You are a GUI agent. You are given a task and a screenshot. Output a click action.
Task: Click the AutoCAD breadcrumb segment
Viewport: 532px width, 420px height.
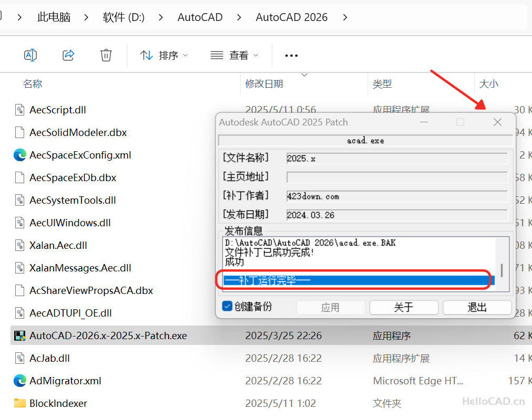[x=200, y=17]
